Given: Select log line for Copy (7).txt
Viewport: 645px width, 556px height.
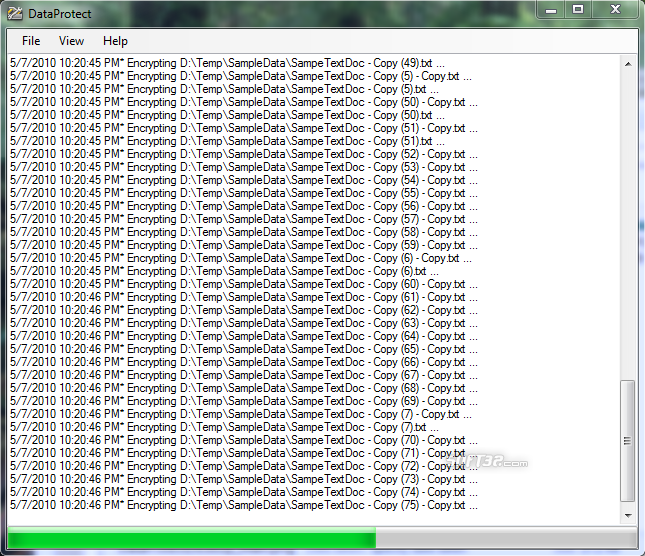Looking at the screenshot, I should [x=224, y=428].
